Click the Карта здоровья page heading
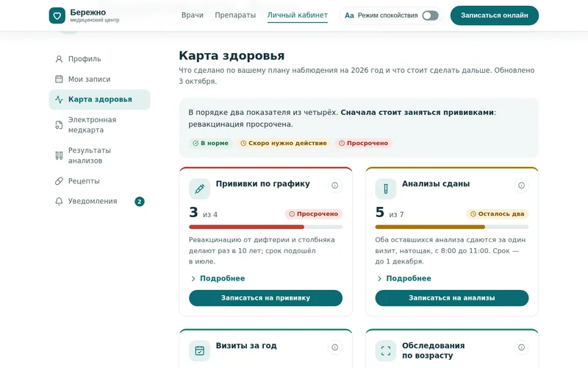This screenshot has width=588, height=368. point(232,56)
